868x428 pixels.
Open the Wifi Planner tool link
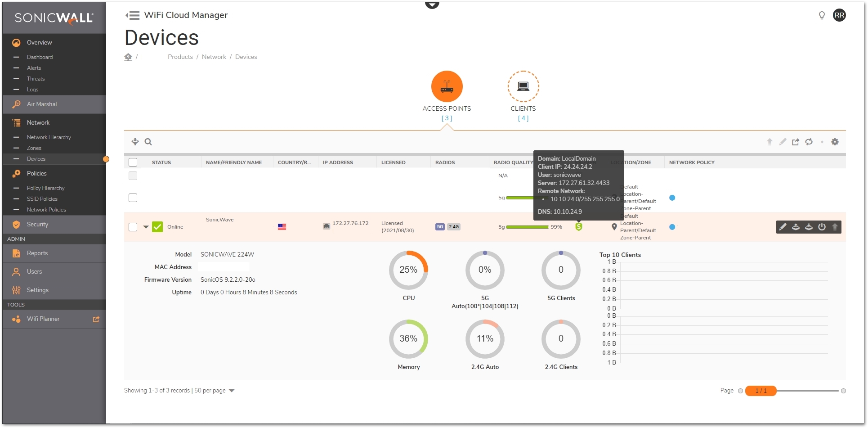(x=43, y=319)
